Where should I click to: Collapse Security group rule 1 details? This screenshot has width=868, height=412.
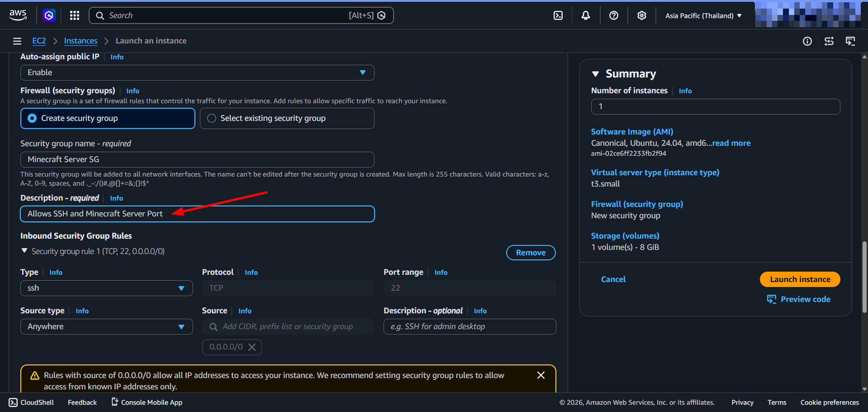pyautogui.click(x=24, y=251)
